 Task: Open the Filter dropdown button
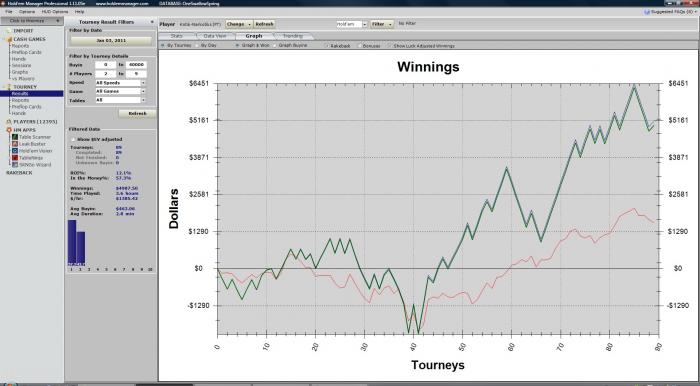(x=382, y=24)
